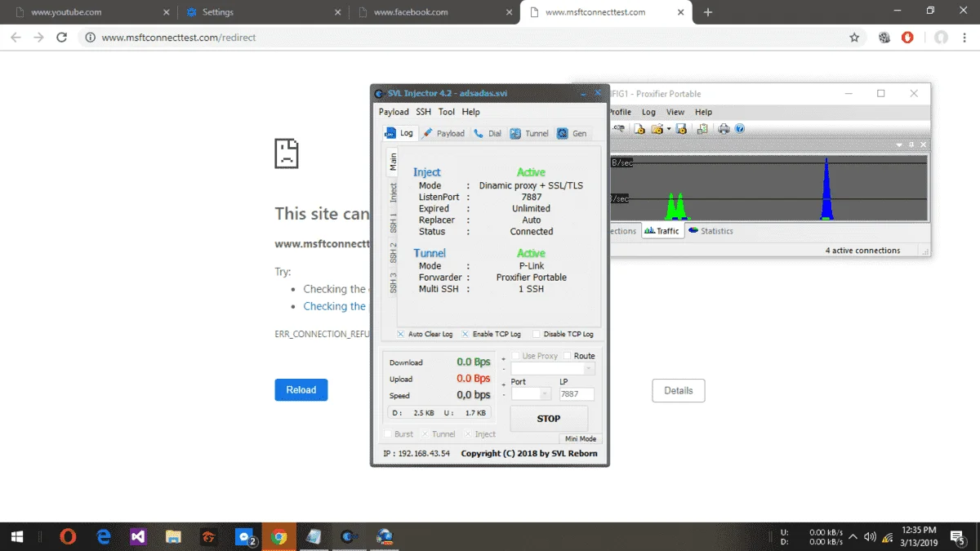The image size is (980, 551).
Task: Open the volume control in tray
Action: click(870, 536)
